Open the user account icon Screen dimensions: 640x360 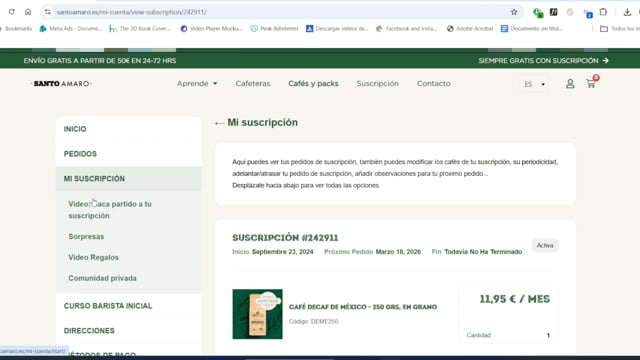coord(570,84)
